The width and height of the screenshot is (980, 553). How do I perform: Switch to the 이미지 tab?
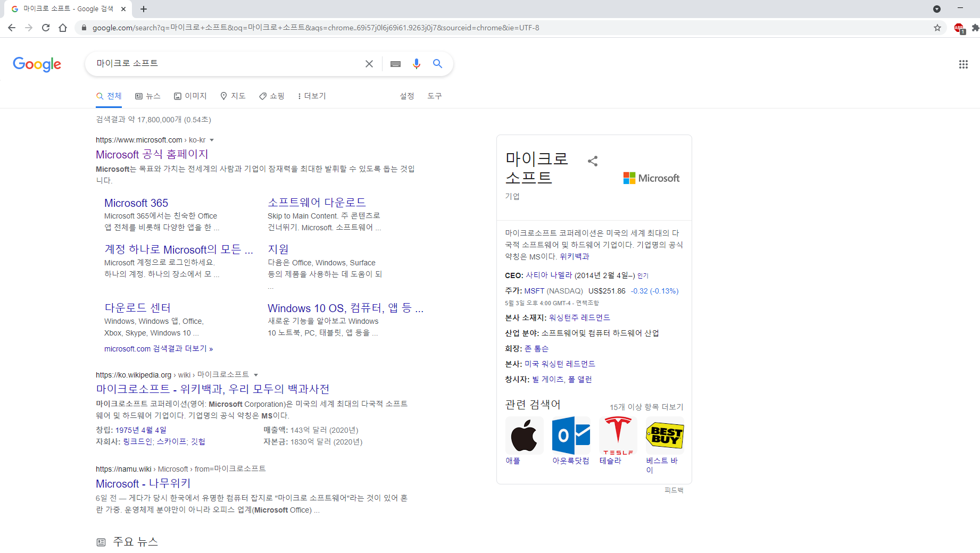[190, 96]
